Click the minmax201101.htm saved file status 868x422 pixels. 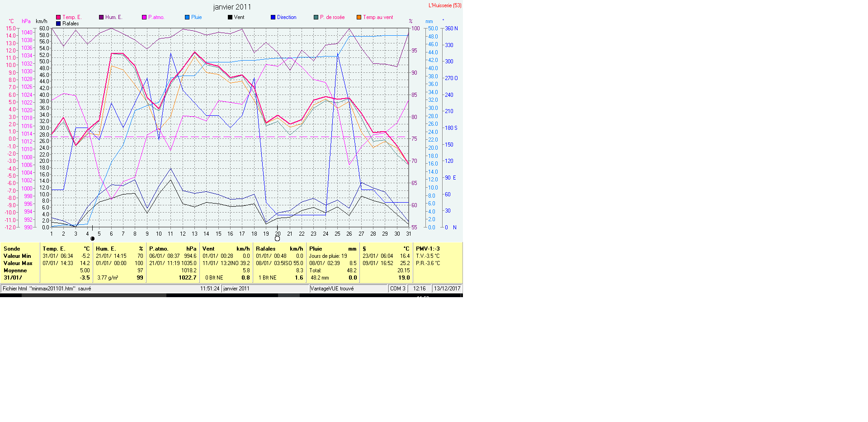point(47,289)
